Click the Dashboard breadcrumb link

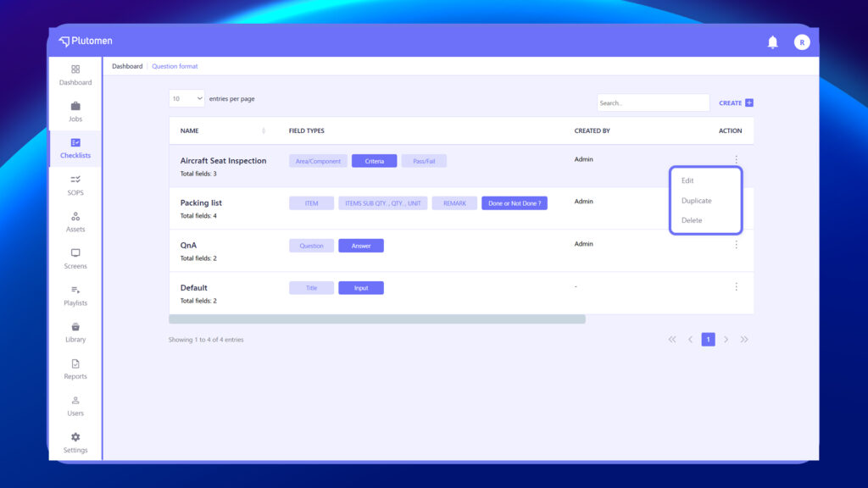127,66
